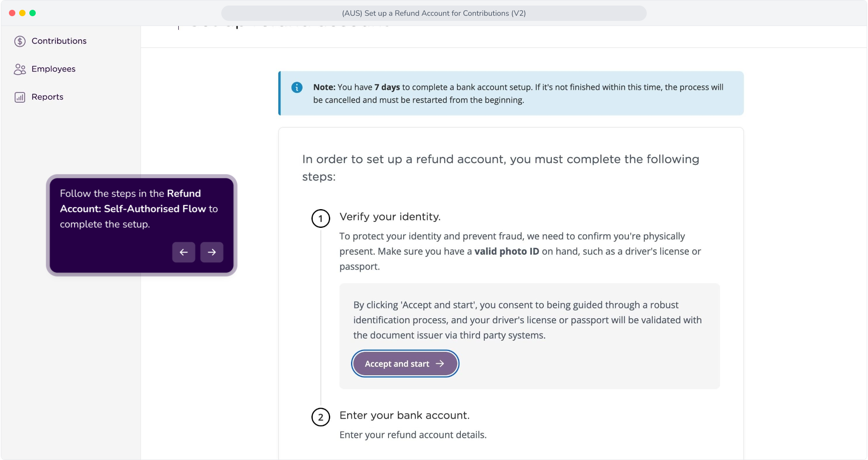Click the Contributions dollar icon
The image size is (868, 460).
coord(20,41)
